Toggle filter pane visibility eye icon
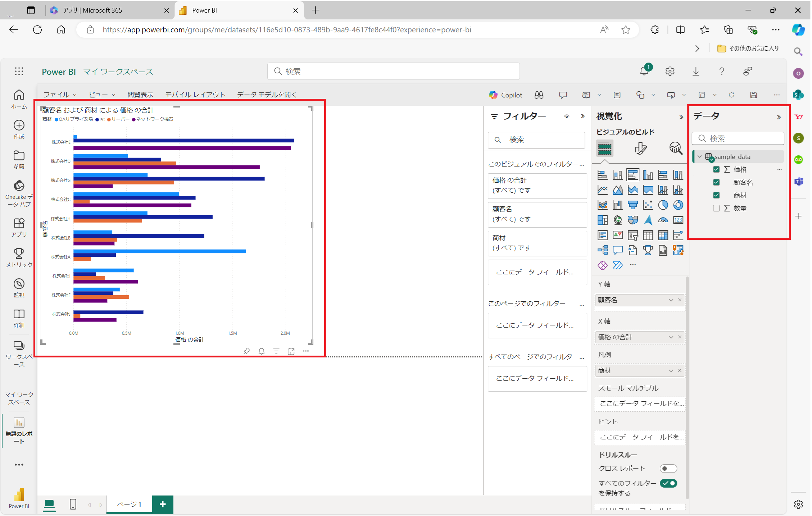The image size is (812, 516). click(x=566, y=116)
